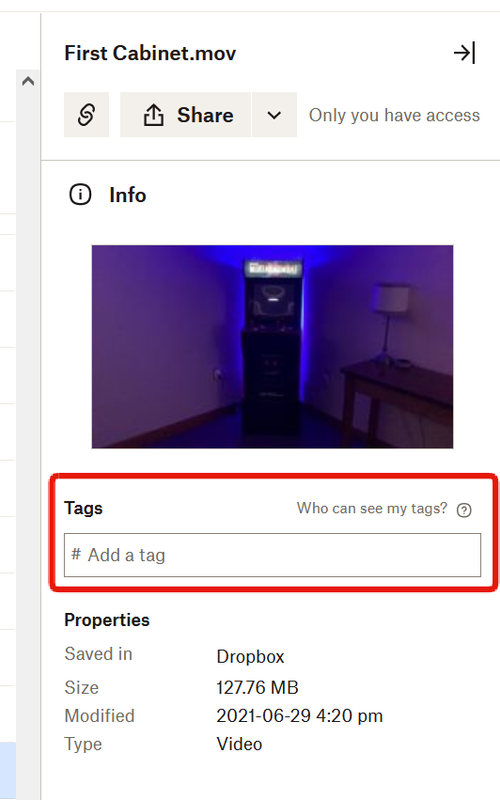The height and width of the screenshot is (800, 500).
Task: Open Who can see my tags link
Action: 372,508
